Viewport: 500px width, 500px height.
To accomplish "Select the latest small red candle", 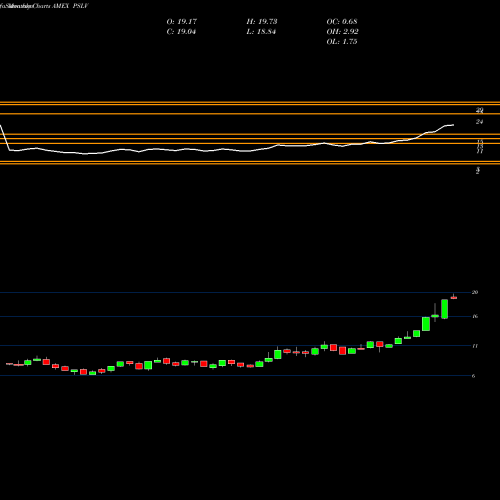I will click(x=454, y=297).
